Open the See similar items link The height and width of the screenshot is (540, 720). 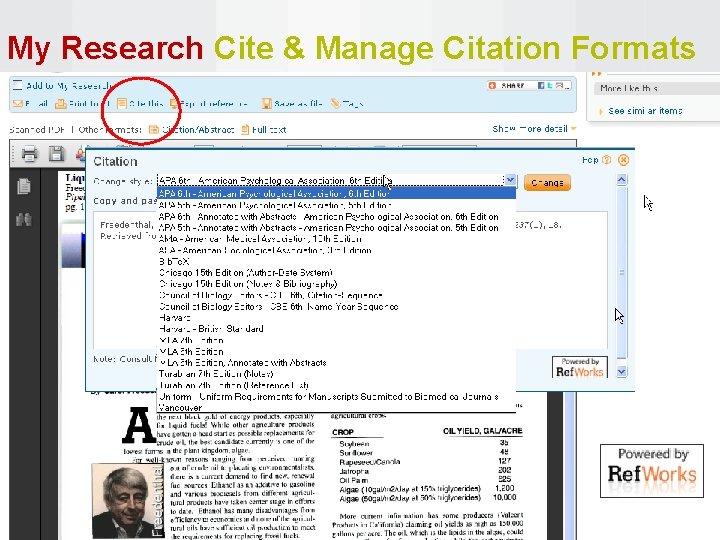645,111
